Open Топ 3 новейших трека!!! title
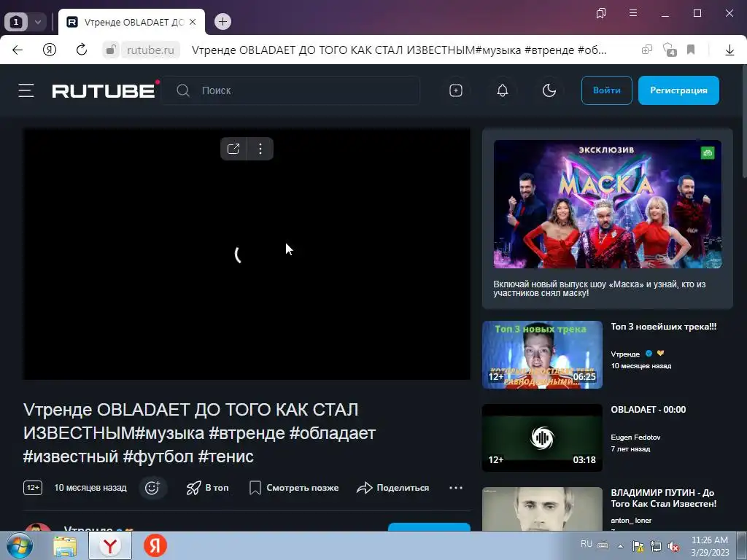Screen dimensions: 747x560 click(x=664, y=327)
